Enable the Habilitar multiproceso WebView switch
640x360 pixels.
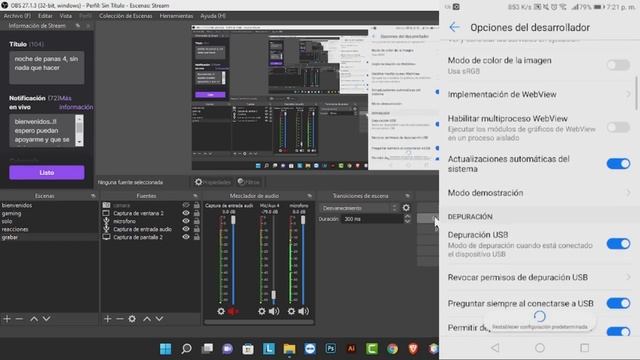[618, 127]
